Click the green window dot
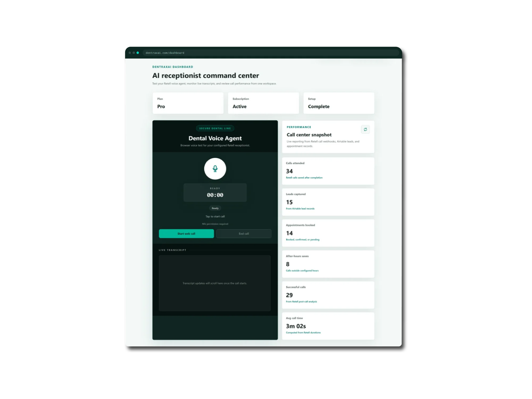Image resolution: width=532 pixels, height=399 pixels. click(x=138, y=53)
